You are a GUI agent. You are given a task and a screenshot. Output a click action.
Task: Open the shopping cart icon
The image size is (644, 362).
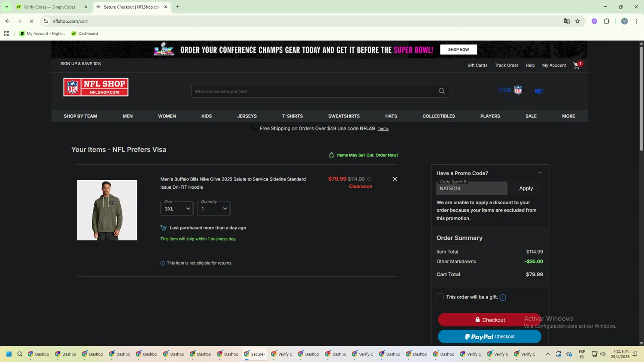point(577,65)
